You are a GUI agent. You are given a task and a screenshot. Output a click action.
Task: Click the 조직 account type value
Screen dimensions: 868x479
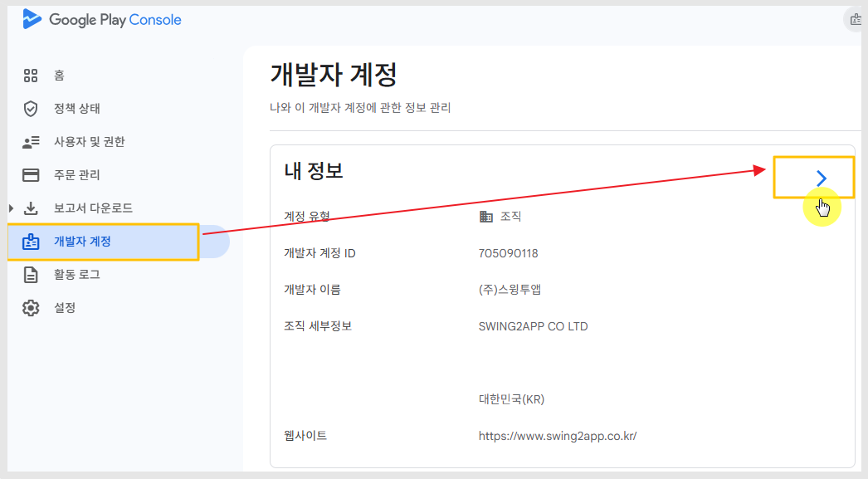511,216
